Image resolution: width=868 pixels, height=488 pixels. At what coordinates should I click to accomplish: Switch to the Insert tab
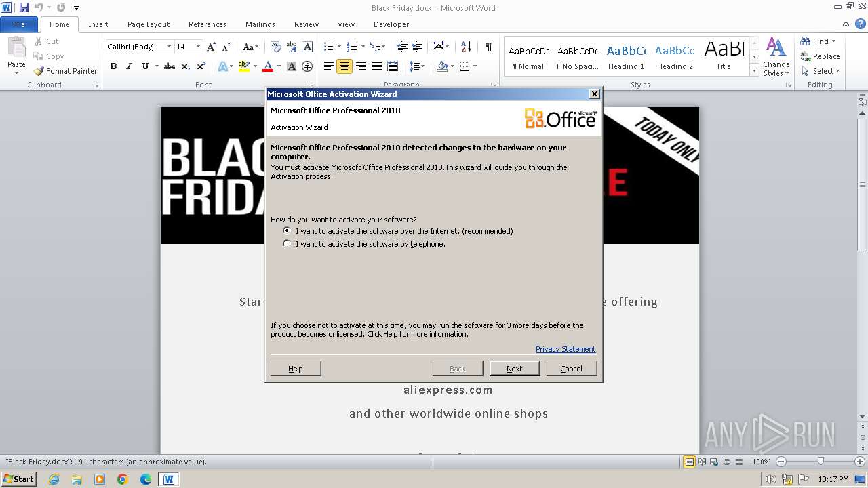98,24
